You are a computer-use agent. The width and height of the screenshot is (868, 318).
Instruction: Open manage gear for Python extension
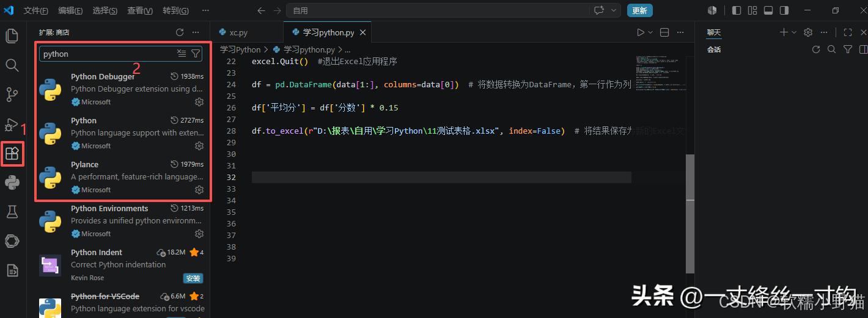pos(199,146)
